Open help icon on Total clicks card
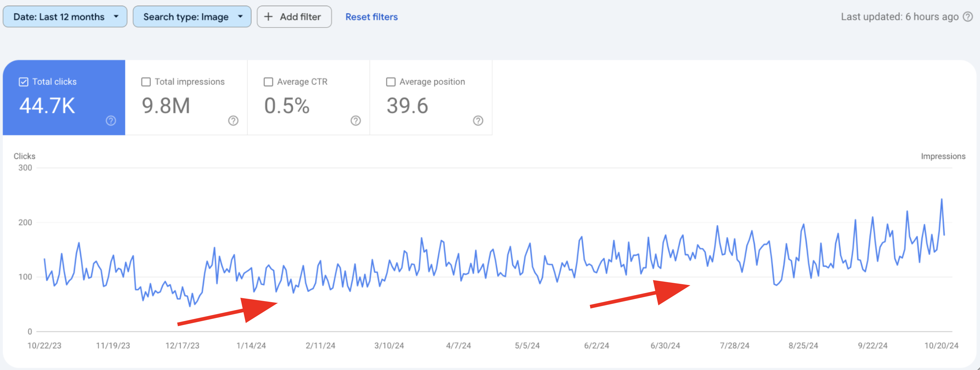980x370 pixels. [x=111, y=121]
